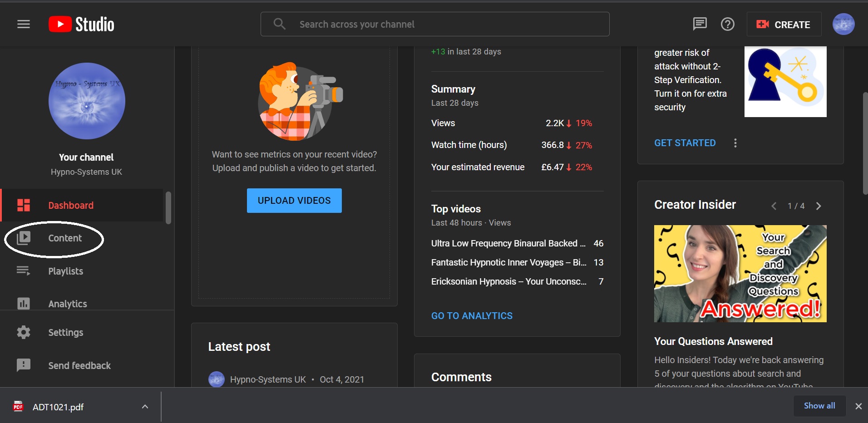This screenshot has width=868, height=423.
Task: Open your channel profile avatar
Action: [843, 24]
